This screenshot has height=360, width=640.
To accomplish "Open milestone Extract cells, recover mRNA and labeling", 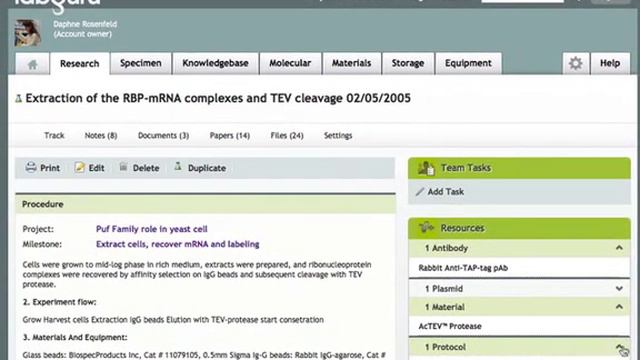I will pos(178,244).
